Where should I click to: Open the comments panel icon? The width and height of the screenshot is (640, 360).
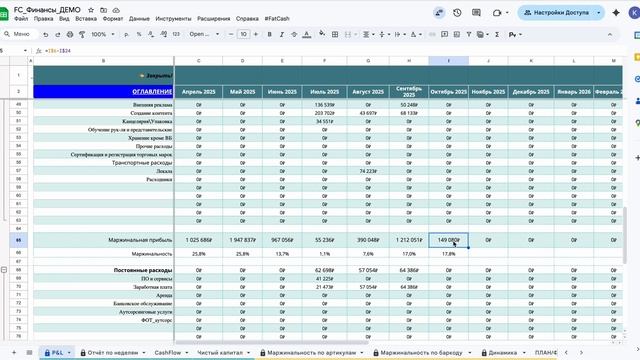point(476,13)
